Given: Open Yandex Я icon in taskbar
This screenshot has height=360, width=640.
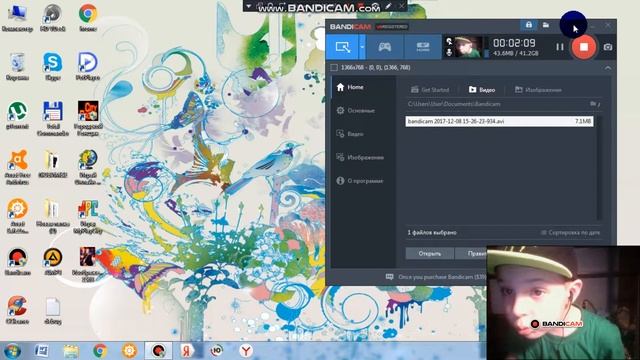Looking at the screenshot, I should (187, 351).
